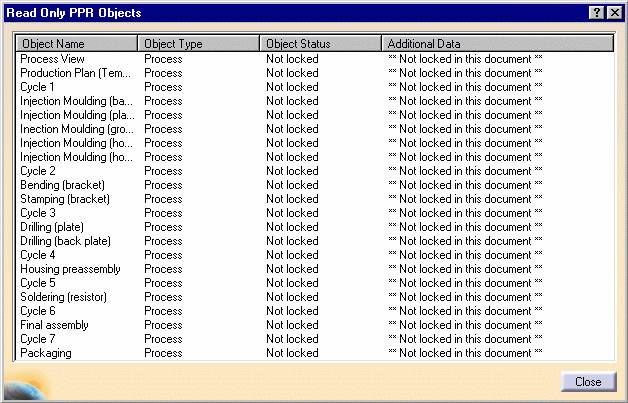Click the help question mark icon
Image resolution: width=628 pixels, height=403 pixels.
tap(596, 12)
